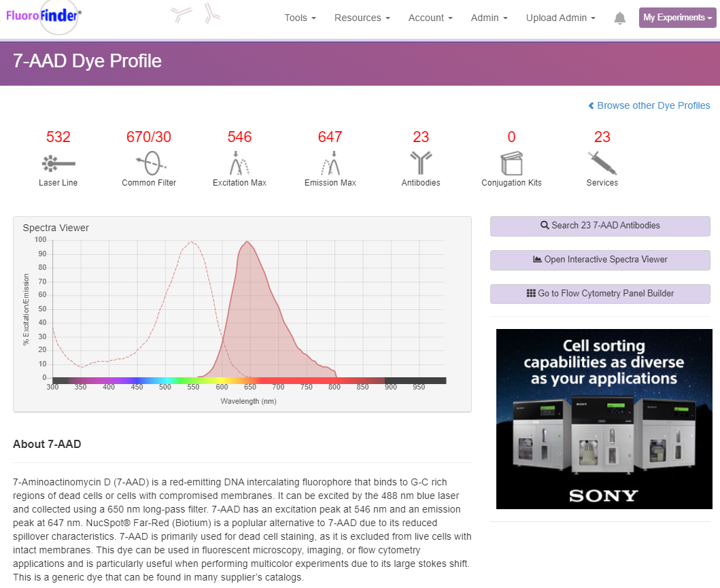Select the Common Filter icon
This screenshot has width=720, height=588.
tap(150, 163)
